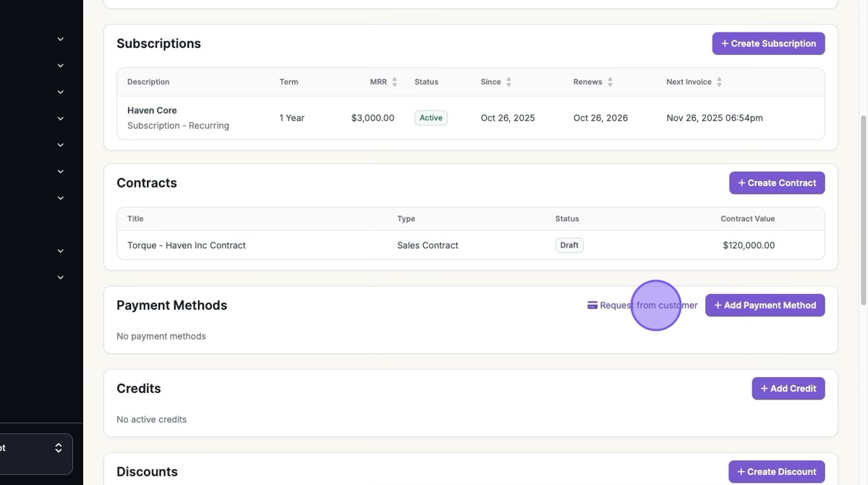Viewport: 868px width, 485px height.
Task: Click the vertical page scrollbar
Action: (x=863, y=210)
